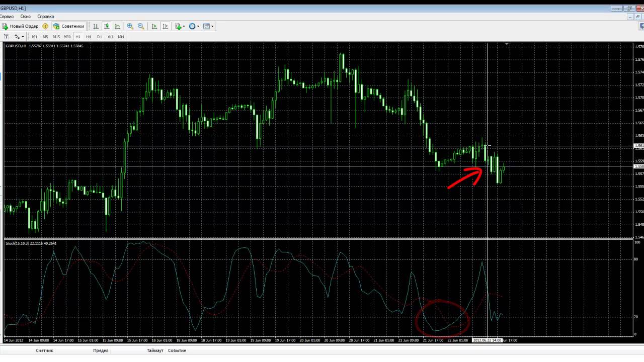Toggle the chart shift icon

click(x=165, y=26)
